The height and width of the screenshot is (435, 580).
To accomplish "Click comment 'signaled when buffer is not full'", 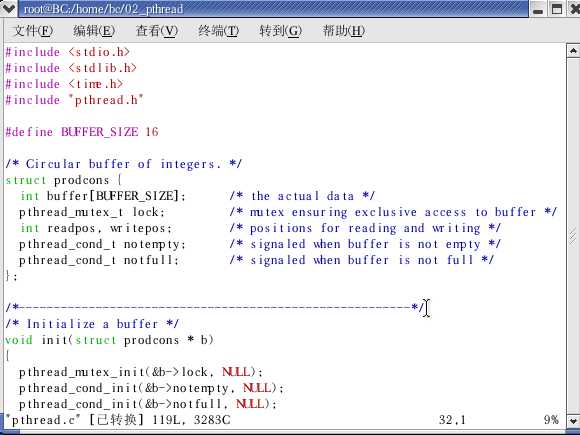I will [361, 260].
